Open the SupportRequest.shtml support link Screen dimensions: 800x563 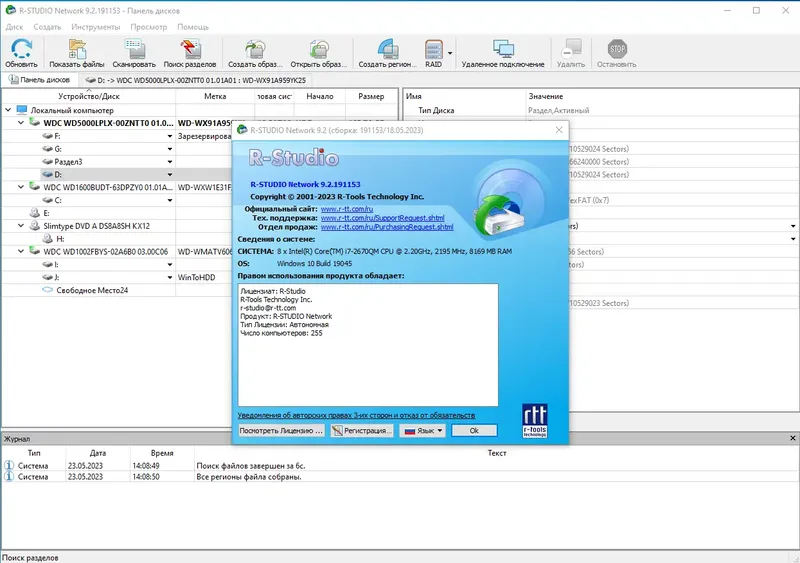pos(383,218)
